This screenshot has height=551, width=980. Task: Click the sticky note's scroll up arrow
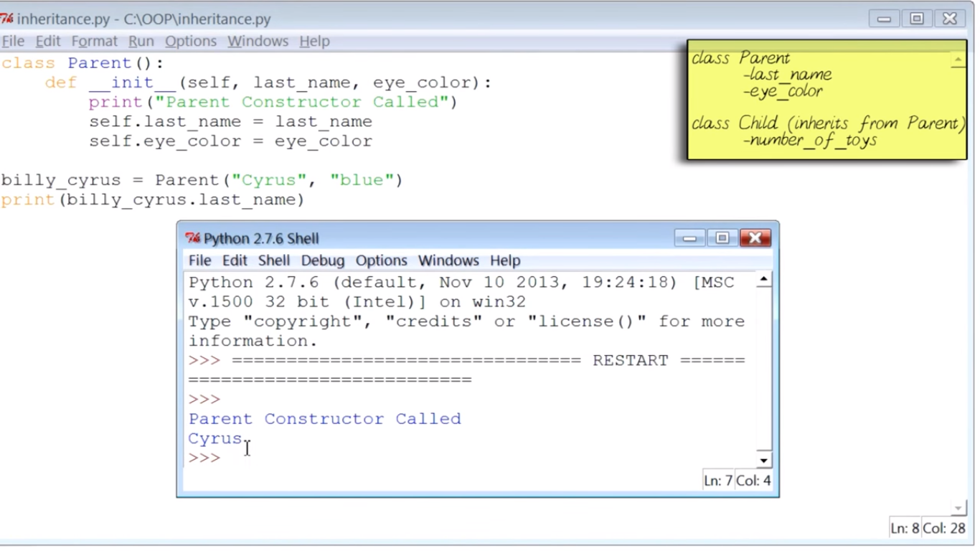958,60
